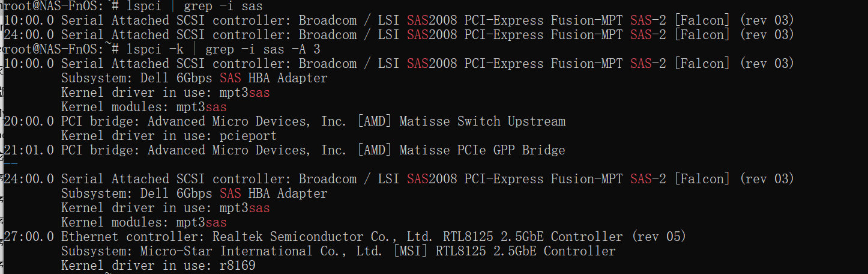The image size is (868, 274).
Task: Click the top 'lspci | grep -i sas' command
Action: 194,6
